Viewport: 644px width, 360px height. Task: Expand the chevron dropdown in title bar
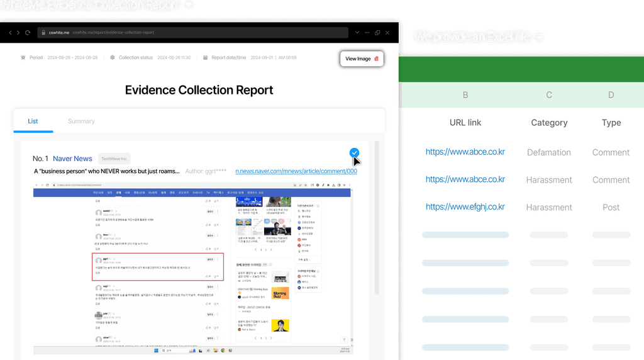(x=357, y=33)
